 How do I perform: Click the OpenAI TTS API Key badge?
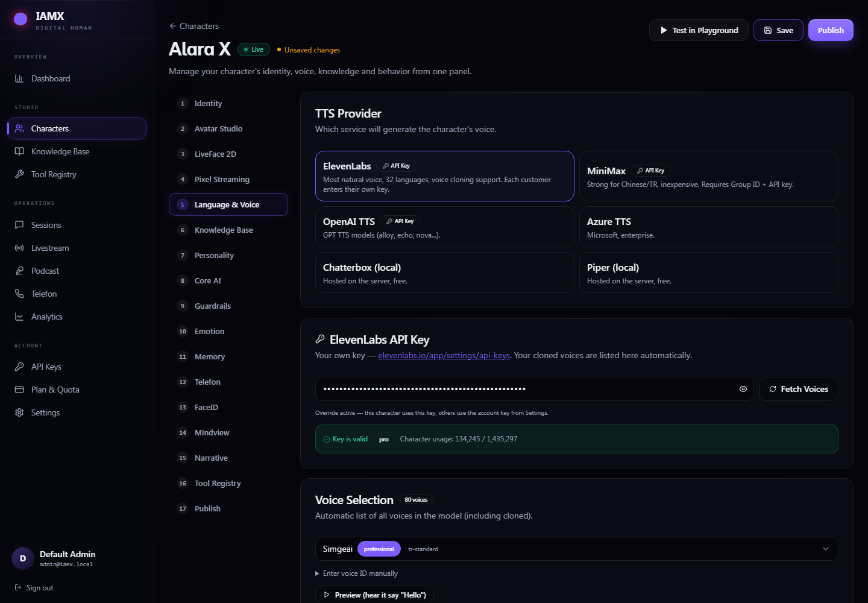click(400, 221)
